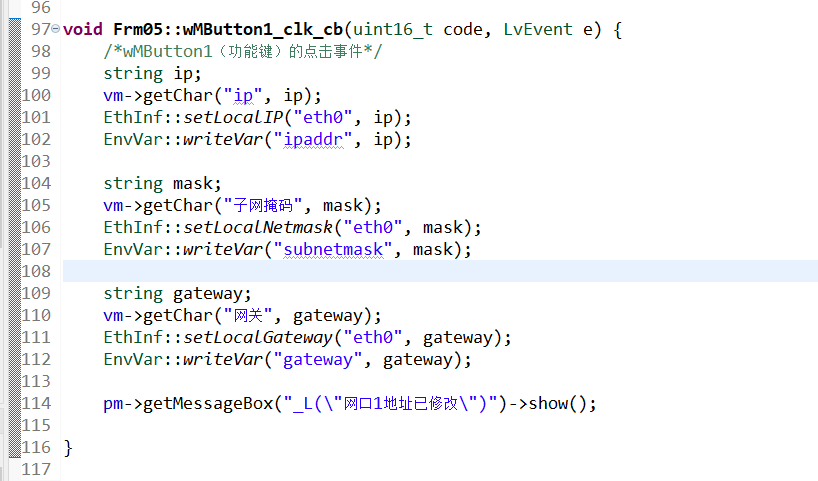
Task: Click the "网关" string literal
Action: click(x=248, y=316)
